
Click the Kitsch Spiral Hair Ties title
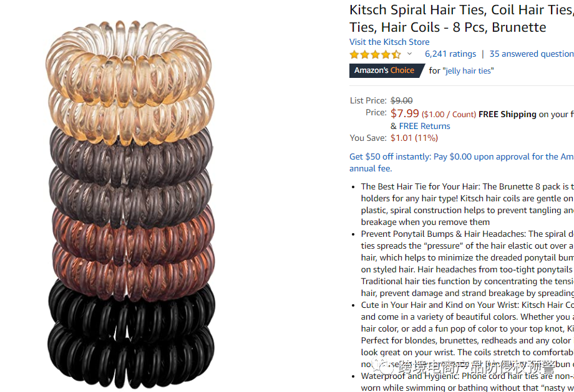tap(462, 18)
